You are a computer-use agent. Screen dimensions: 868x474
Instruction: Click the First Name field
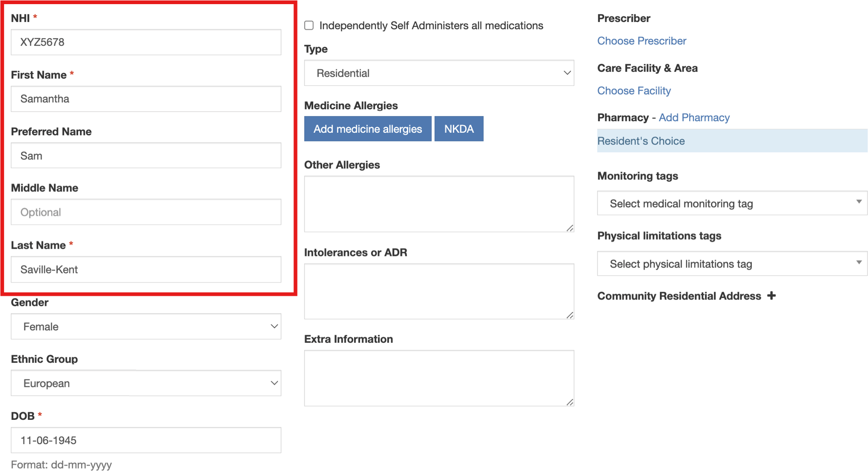146,99
